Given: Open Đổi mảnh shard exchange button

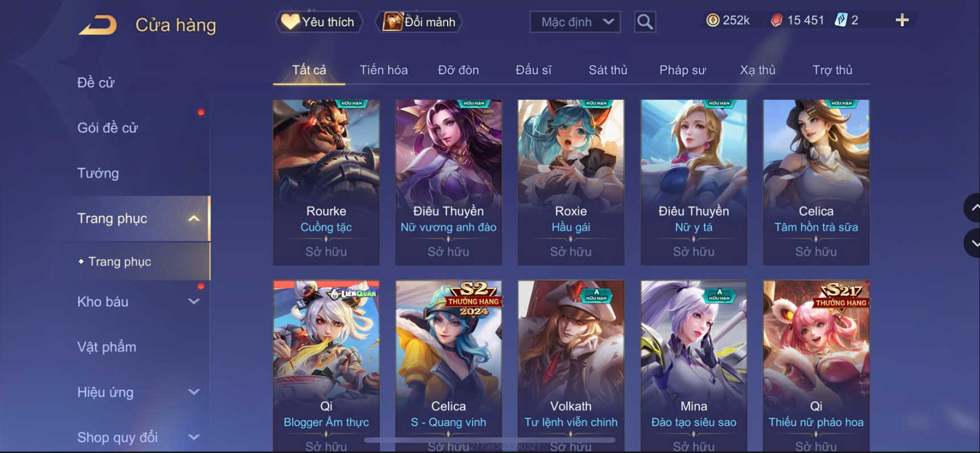Looking at the screenshot, I should pyautogui.click(x=419, y=22).
